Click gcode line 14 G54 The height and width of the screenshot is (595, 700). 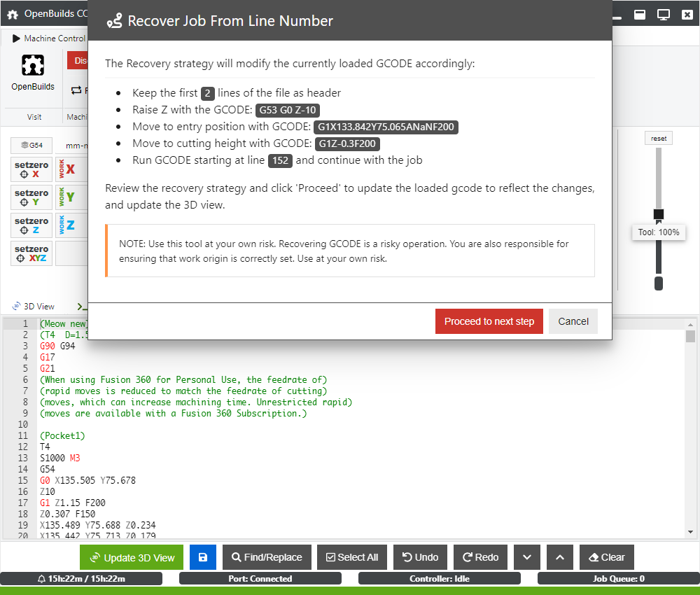[x=48, y=469]
